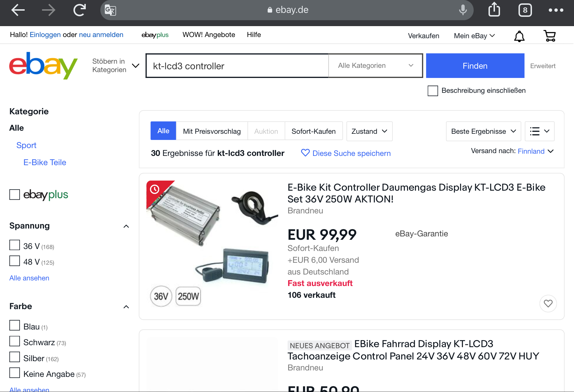This screenshot has width=574, height=392.
Task: Add first listing to watchlist heart
Action: (548, 303)
